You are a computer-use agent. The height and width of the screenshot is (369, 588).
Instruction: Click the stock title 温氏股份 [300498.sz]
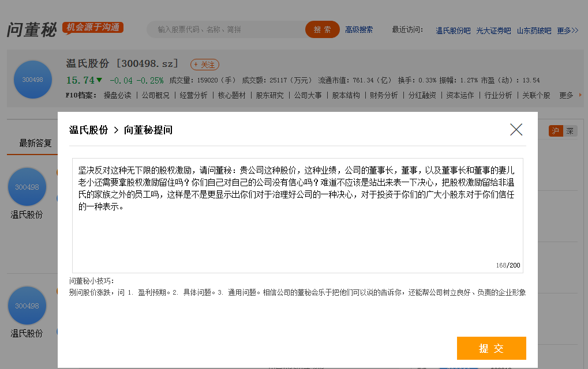tap(122, 63)
